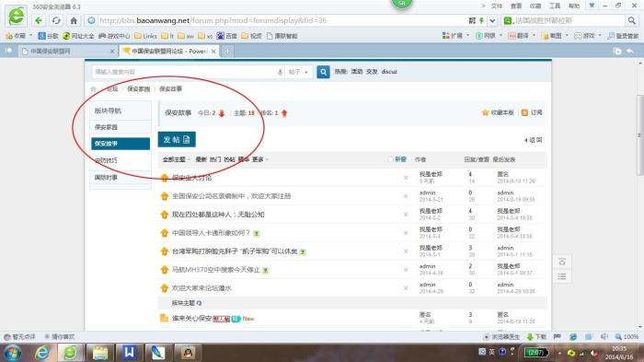Image resolution: width=644 pixels, height=362 pixels.
Task: Click the blue forum search magnifier button
Action: click(x=323, y=72)
